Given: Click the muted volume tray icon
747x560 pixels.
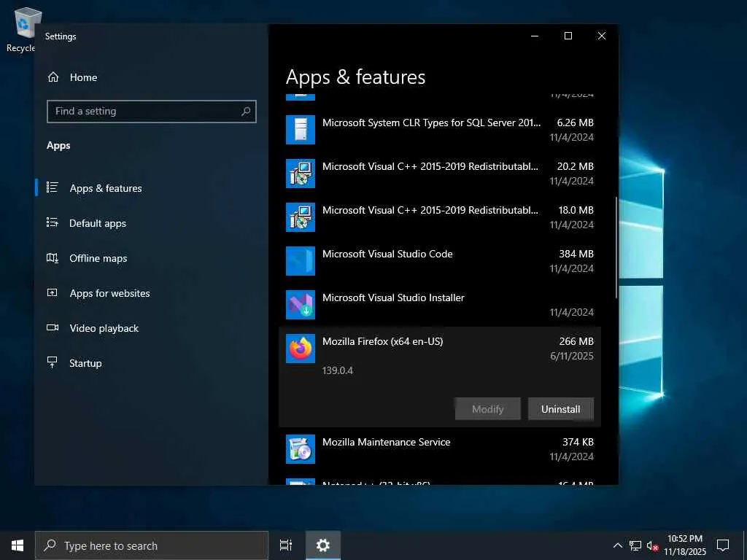Looking at the screenshot, I should pyautogui.click(x=652, y=545).
